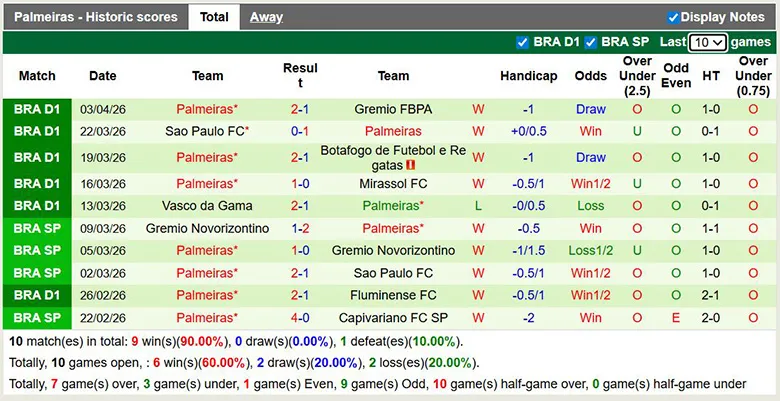Click the Odd Even column header
The image size is (780, 401).
coord(676,76)
